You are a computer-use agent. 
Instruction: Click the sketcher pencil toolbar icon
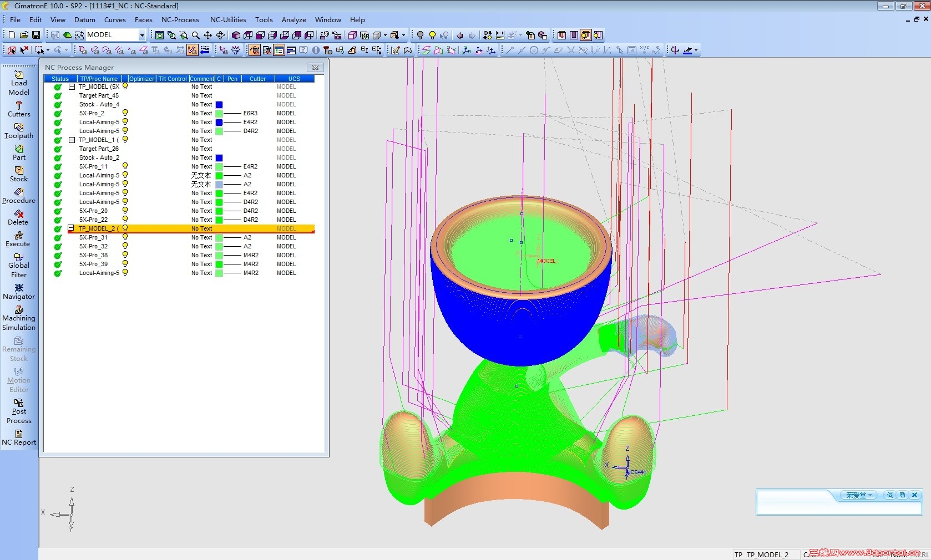(x=396, y=50)
